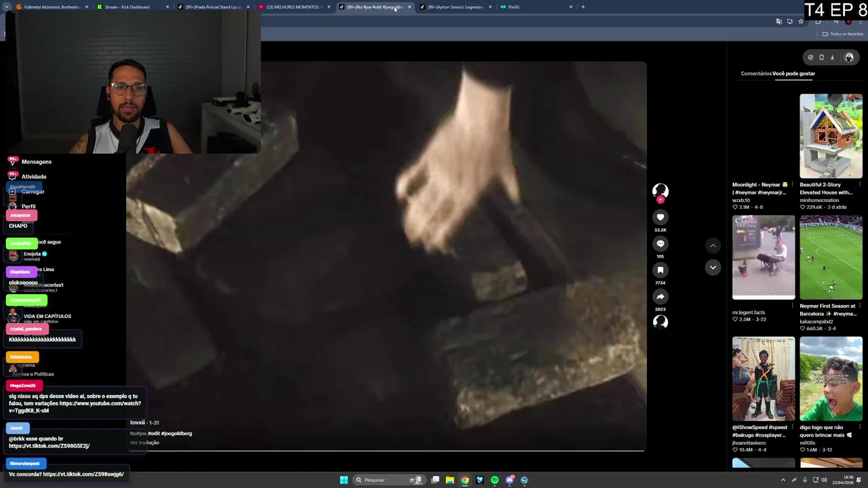Go to the next video with down chevron
868x488 pixels.
[713, 268]
